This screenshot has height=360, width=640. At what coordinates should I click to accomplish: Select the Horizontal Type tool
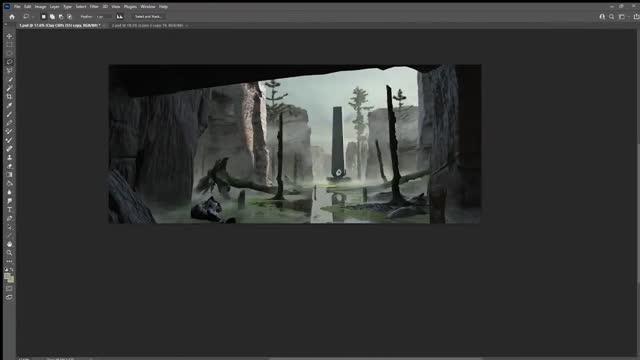coord(9,209)
